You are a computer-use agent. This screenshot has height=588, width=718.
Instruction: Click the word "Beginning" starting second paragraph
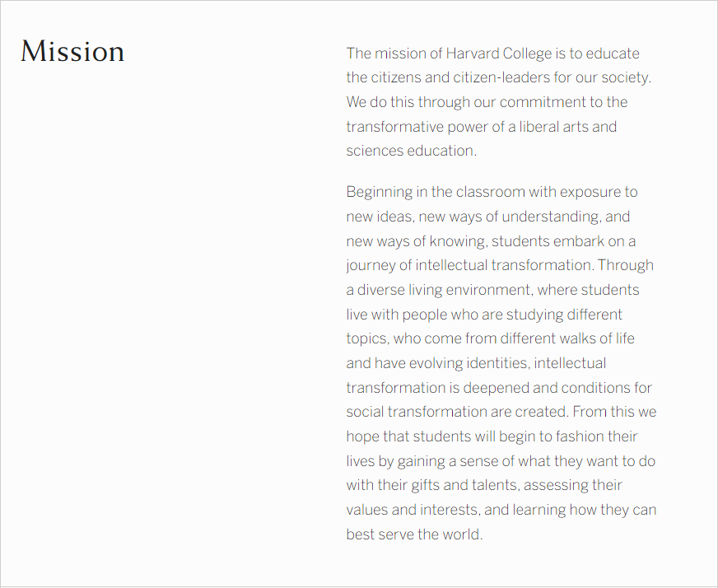pos(379,192)
